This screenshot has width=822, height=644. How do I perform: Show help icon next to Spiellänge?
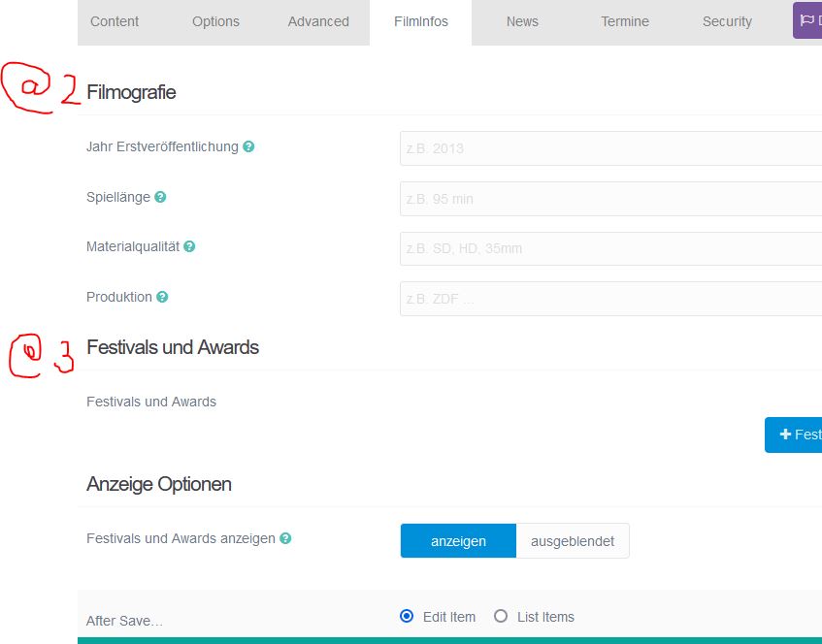point(160,197)
